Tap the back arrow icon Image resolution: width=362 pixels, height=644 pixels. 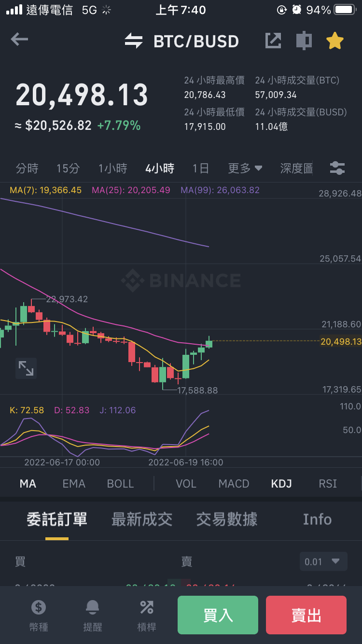[19, 40]
